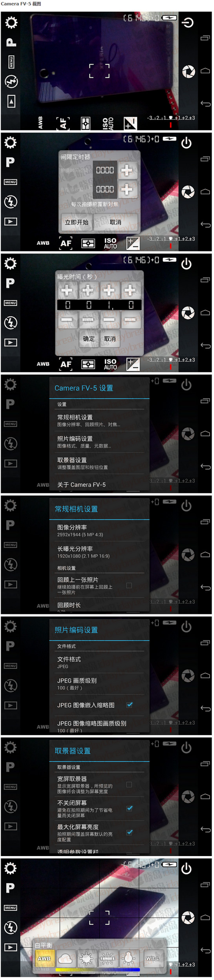Viewport: 214px width, 980px height.
Task: Tap the plus button beside 总拍摄数量
Action: pyautogui.click(x=126, y=189)
